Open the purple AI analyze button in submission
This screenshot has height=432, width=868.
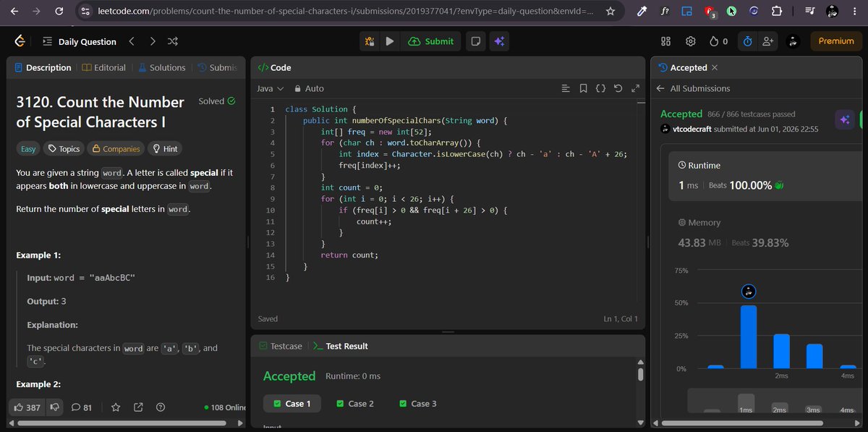click(844, 120)
